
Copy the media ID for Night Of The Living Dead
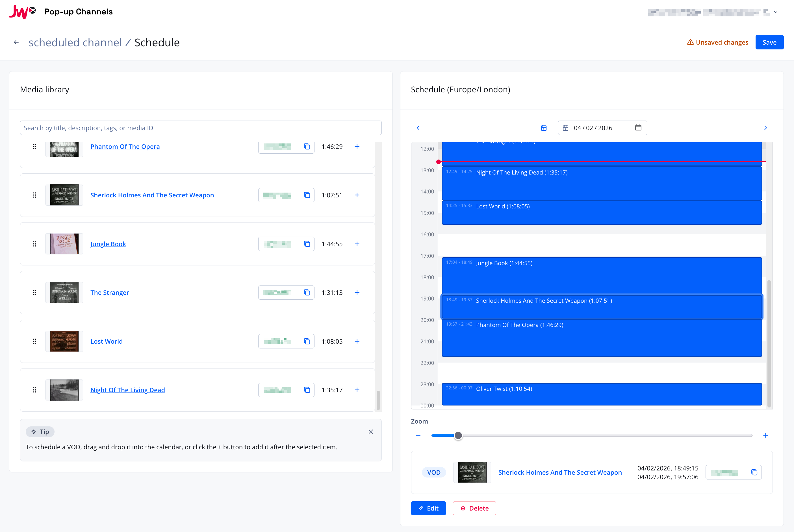click(x=307, y=390)
